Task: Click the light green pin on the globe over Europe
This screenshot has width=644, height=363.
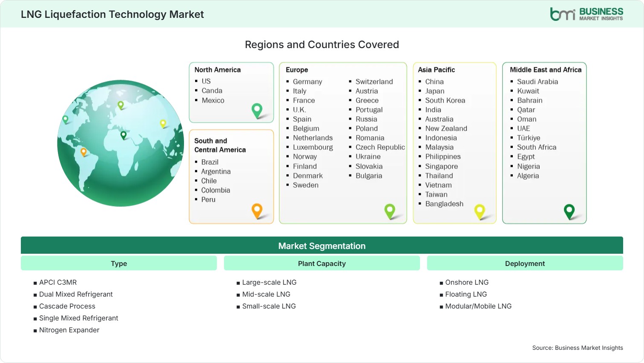Action: tap(121, 105)
